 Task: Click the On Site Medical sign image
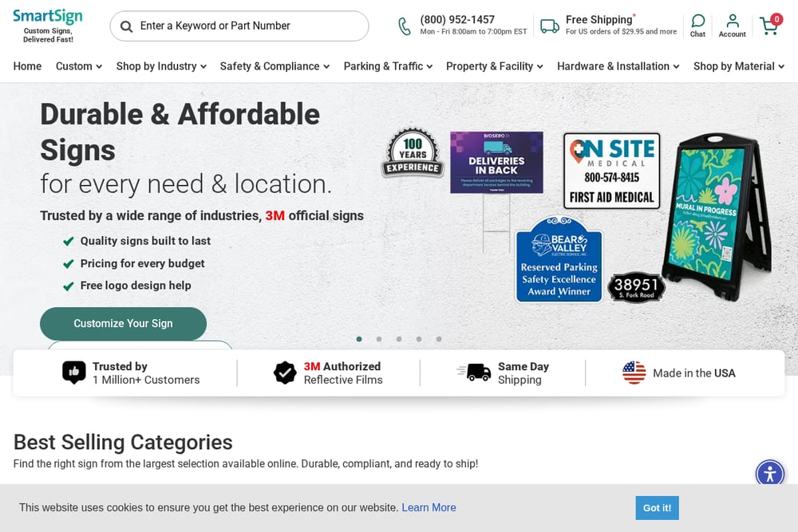point(612,171)
